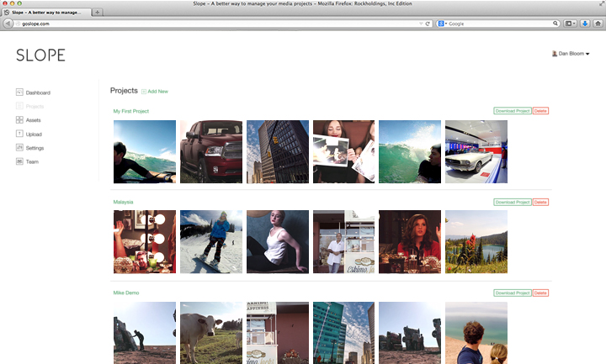The height and width of the screenshot is (364, 606).
Task: Open the Mike Demo project link
Action: (126, 293)
